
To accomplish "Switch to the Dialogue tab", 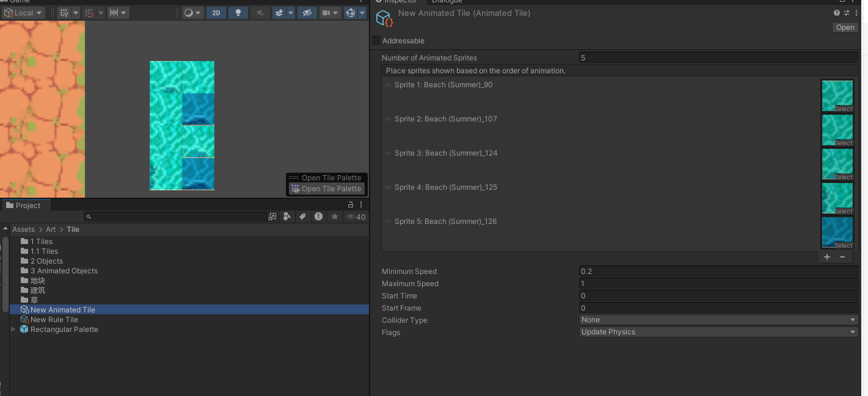I will click(x=447, y=2).
